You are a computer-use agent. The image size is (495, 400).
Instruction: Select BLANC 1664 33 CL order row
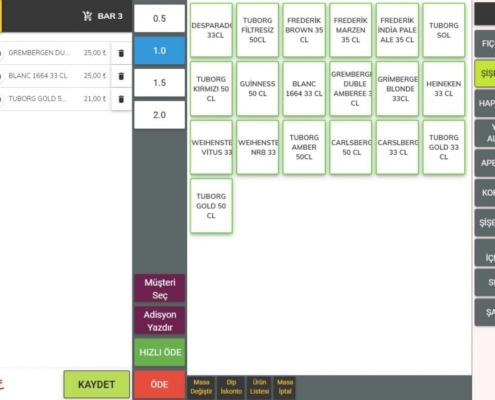55,76
